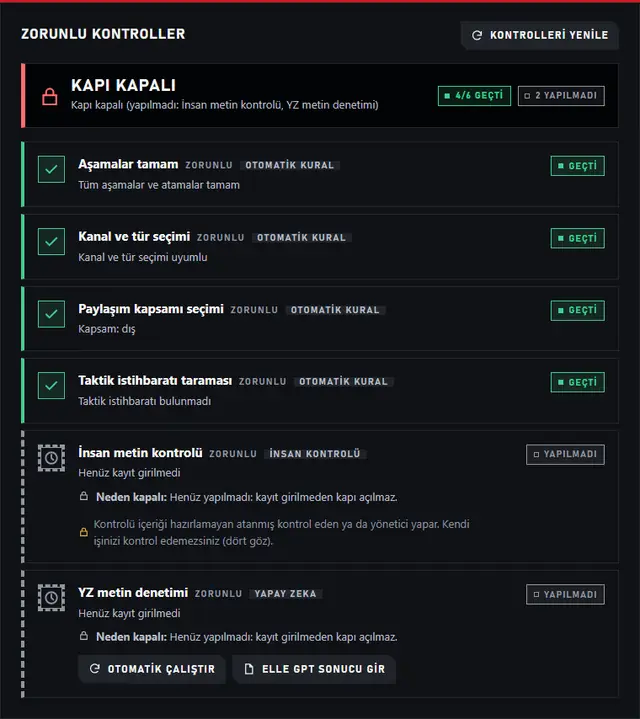Toggle the Kanal ve tür seçimi checkmark
Image resolution: width=640 pixels, height=719 pixels.
point(51,241)
